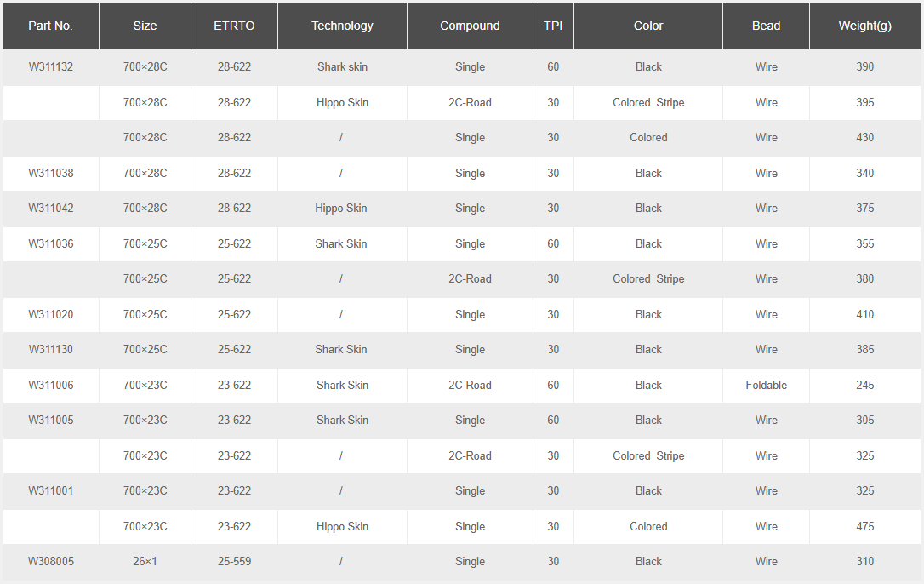Click the Weight(g) column header

pyautogui.click(x=864, y=26)
